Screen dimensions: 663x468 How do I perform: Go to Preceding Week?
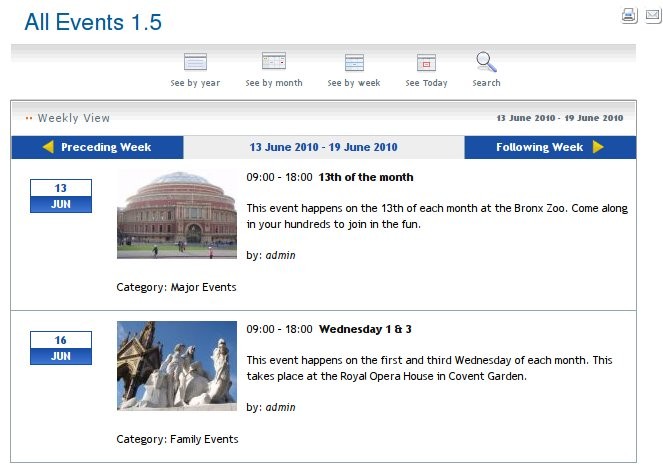pos(105,147)
